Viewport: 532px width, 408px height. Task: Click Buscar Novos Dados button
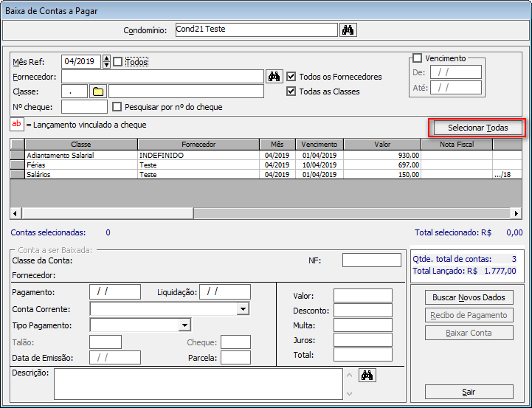469,297
